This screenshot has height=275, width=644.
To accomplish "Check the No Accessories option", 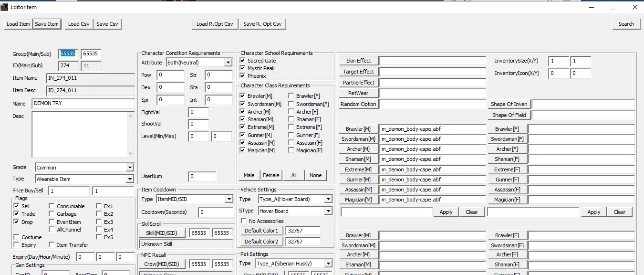I will click(244, 221).
